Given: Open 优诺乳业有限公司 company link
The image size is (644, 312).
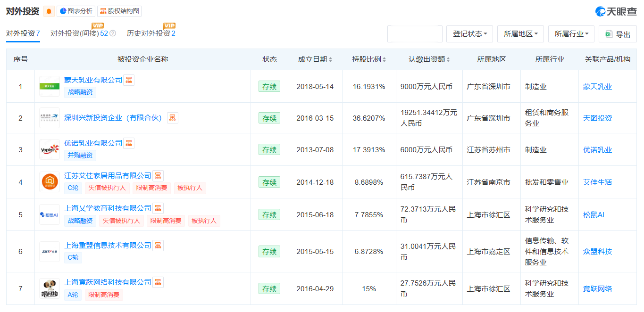Looking at the screenshot, I should click(93, 143).
